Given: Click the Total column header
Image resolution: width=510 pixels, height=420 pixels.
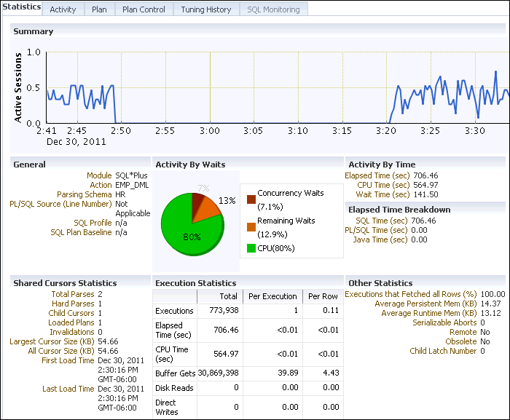Looking at the screenshot, I should [x=228, y=296].
